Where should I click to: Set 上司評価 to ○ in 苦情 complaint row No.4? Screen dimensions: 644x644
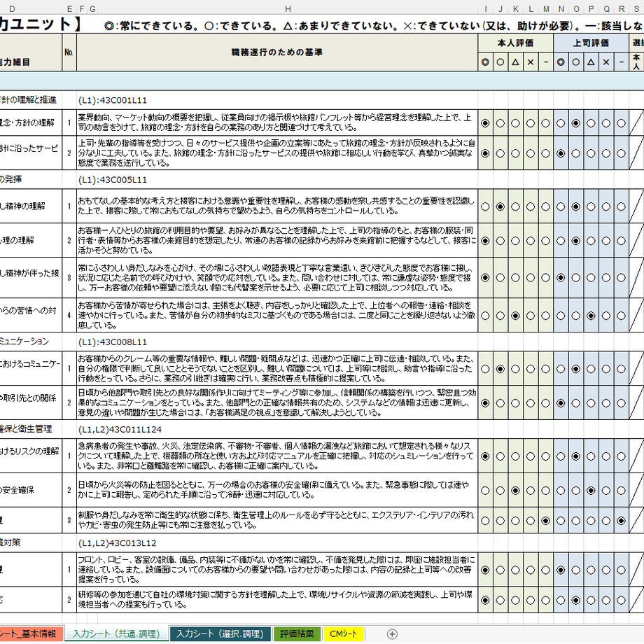(x=576, y=316)
